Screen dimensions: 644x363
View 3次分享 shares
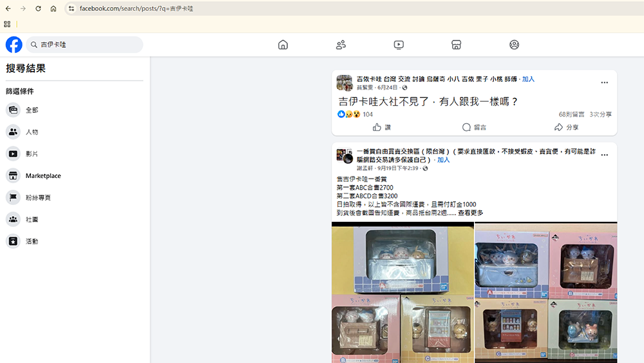[600, 114]
